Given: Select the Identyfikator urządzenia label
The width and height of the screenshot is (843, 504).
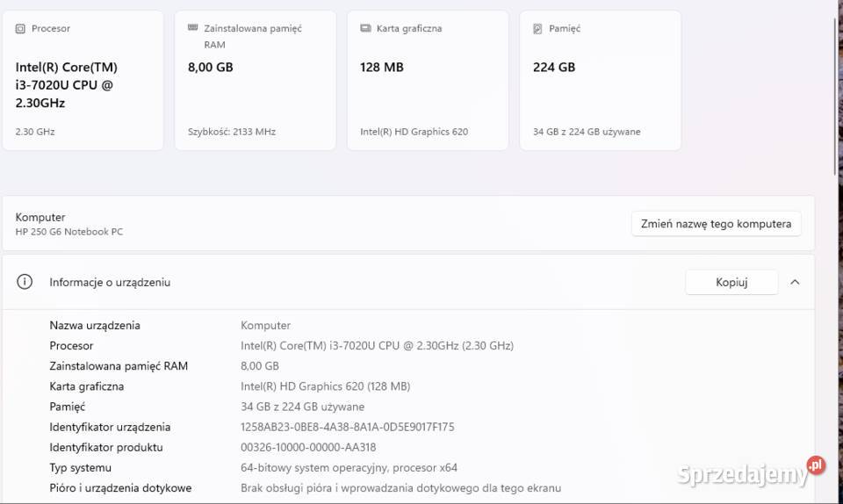Looking at the screenshot, I should 110,427.
